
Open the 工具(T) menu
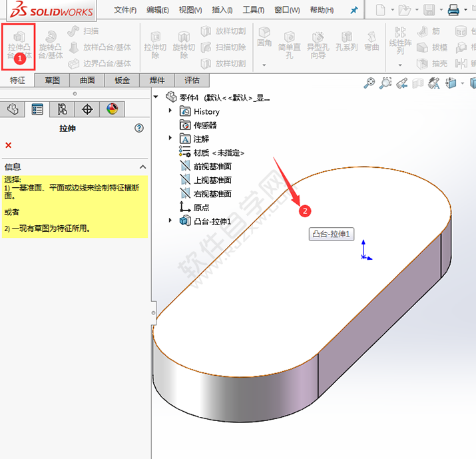[x=253, y=10]
